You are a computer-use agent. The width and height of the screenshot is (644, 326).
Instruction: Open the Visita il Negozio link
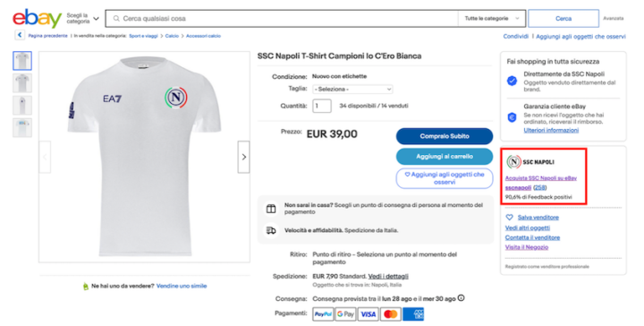click(x=527, y=247)
